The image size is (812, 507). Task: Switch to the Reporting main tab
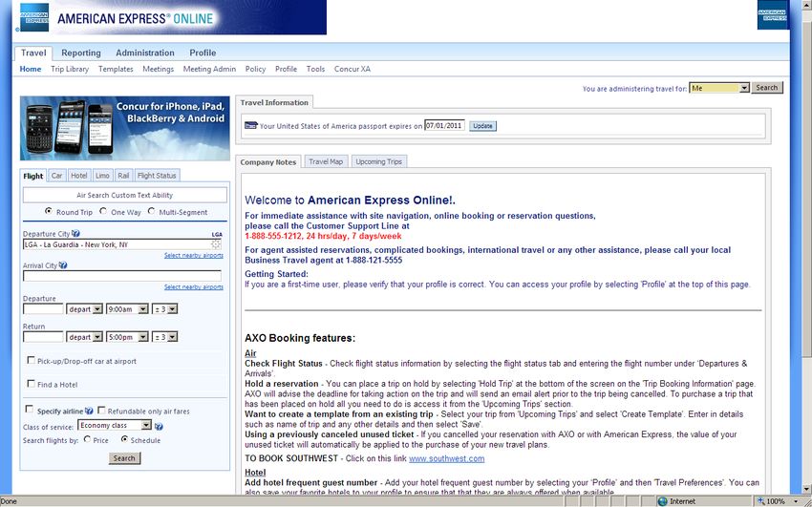click(x=81, y=53)
